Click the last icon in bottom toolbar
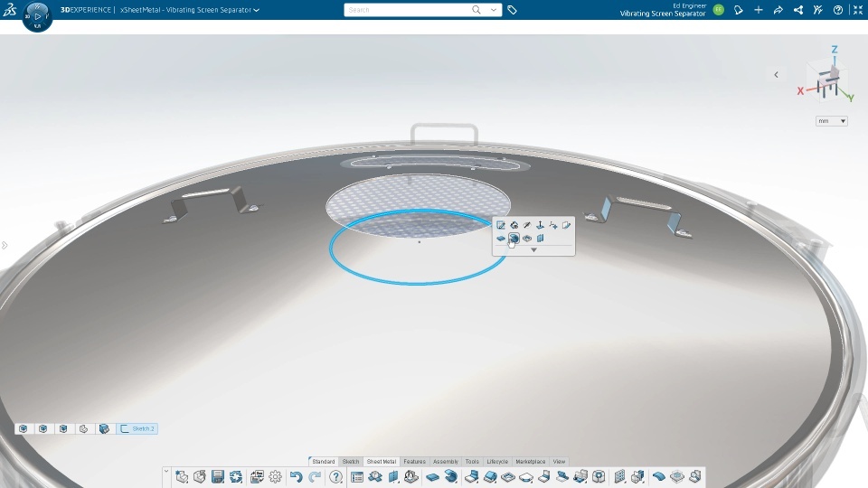The height and width of the screenshot is (488, 868). pos(695,476)
